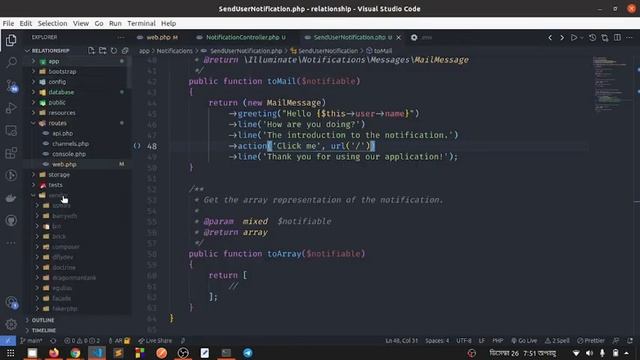Close the SendUserNotification.php tab
This screenshot has height=360, width=640.
[399, 38]
